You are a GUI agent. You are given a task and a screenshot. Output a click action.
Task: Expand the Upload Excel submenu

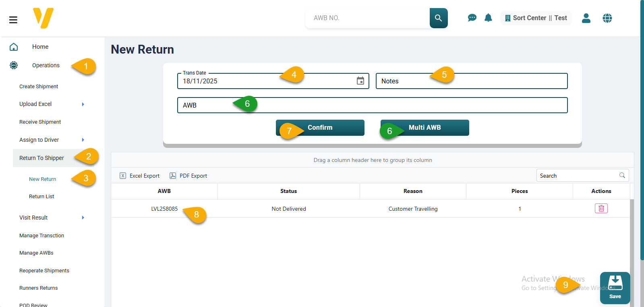83,104
